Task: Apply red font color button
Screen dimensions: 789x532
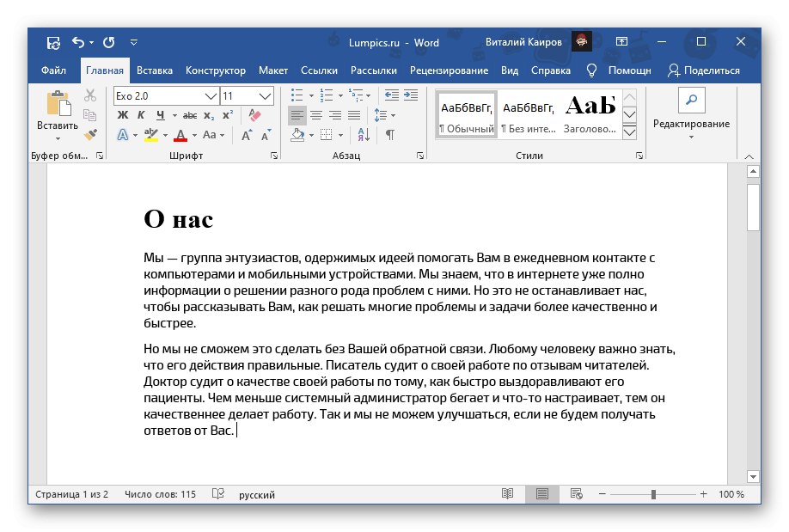Action: coord(180,135)
